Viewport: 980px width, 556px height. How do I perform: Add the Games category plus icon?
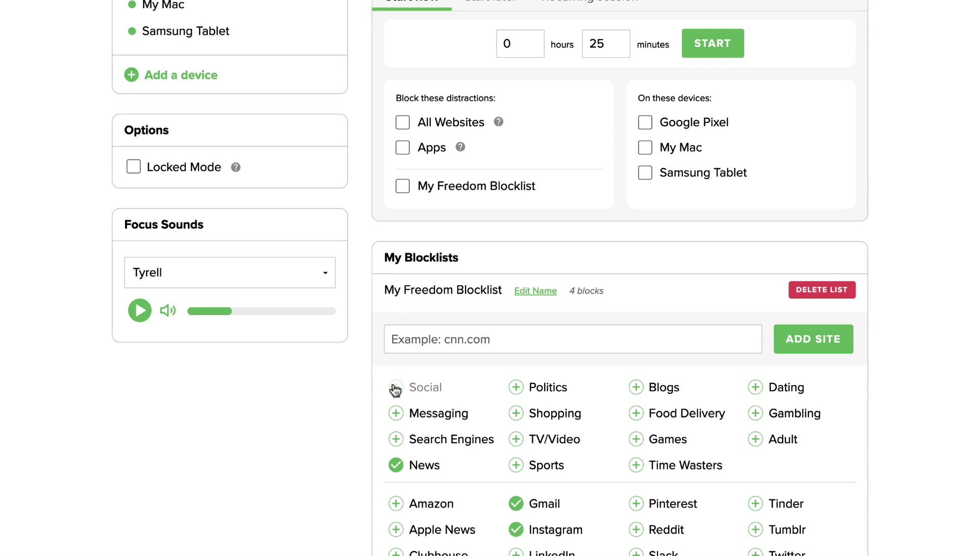pyautogui.click(x=636, y=439)
